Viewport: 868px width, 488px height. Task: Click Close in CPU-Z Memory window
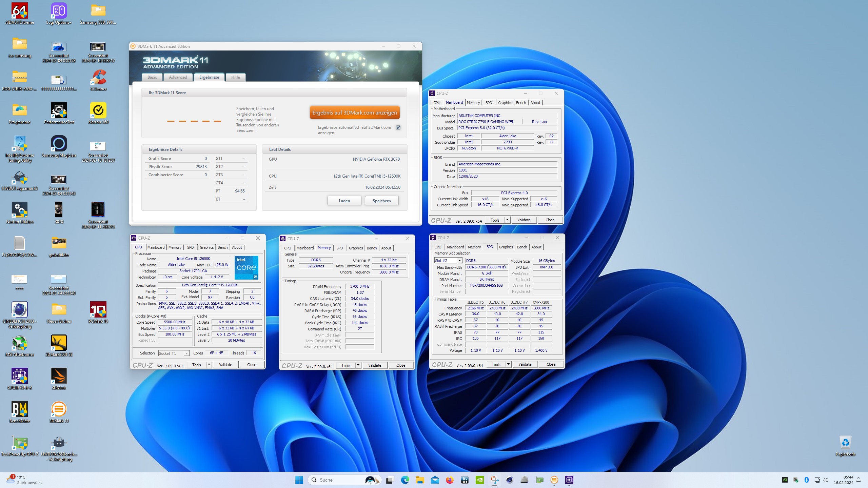click(x=401, y=365)
